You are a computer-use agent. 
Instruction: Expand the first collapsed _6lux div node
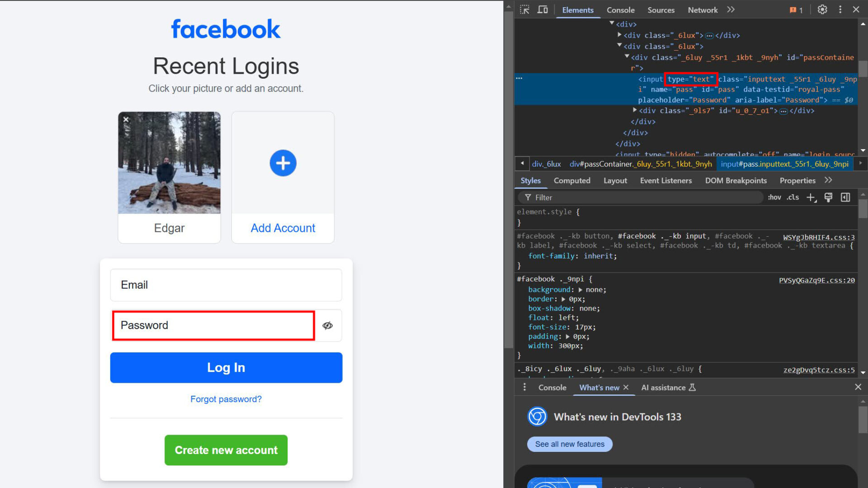click(619, 35)
